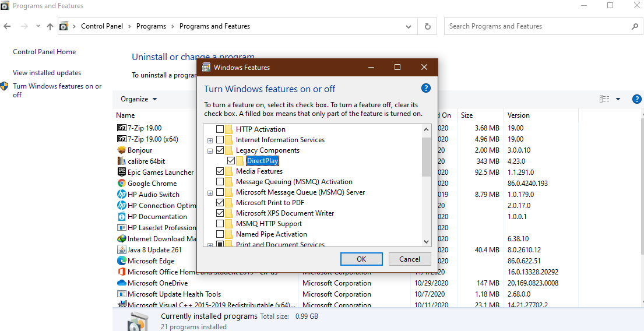
Task: Go forward with the forward arrow
Action: click(x=24, y=26)
